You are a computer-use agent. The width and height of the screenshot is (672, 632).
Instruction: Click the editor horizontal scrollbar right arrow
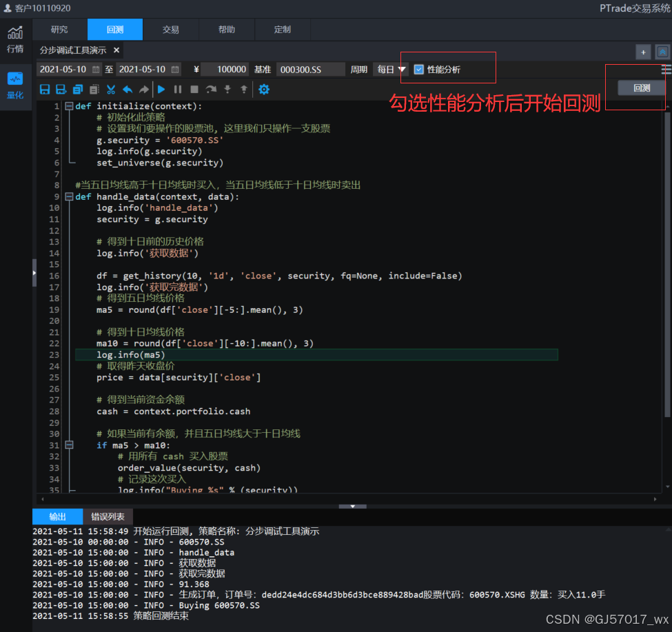tap(655, 499)
